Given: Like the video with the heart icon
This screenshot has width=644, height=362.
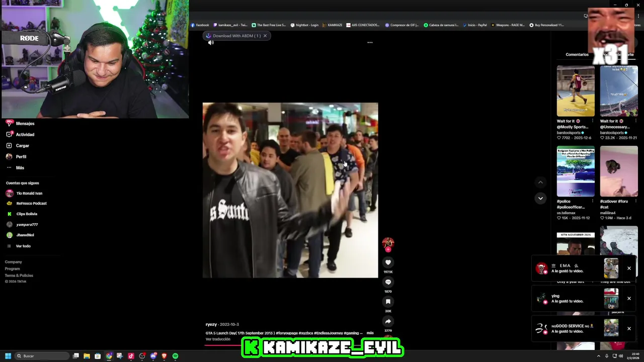Looking at the screenshot, I should [388, 262].
